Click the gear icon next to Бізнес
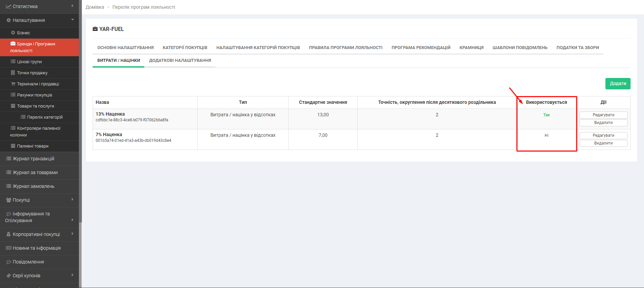The height and width of the screenshot is (288, 644). click(x=13, y=33)
